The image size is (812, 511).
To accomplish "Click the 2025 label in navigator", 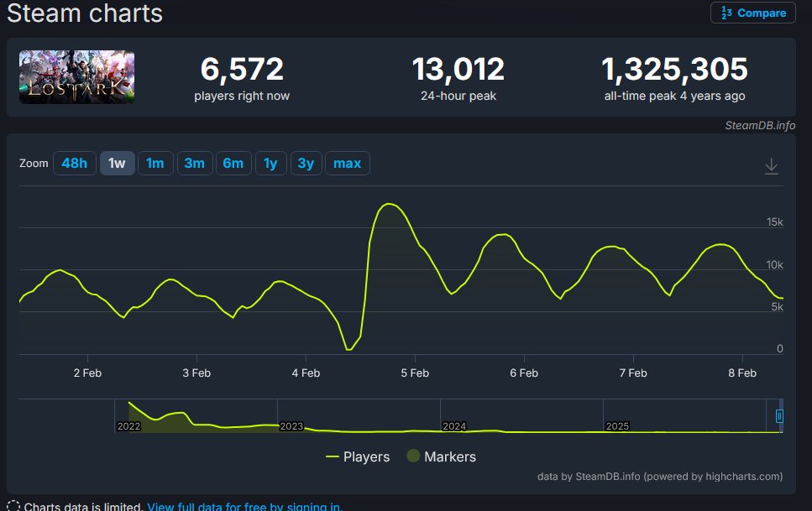I will [x=617, y=426].
